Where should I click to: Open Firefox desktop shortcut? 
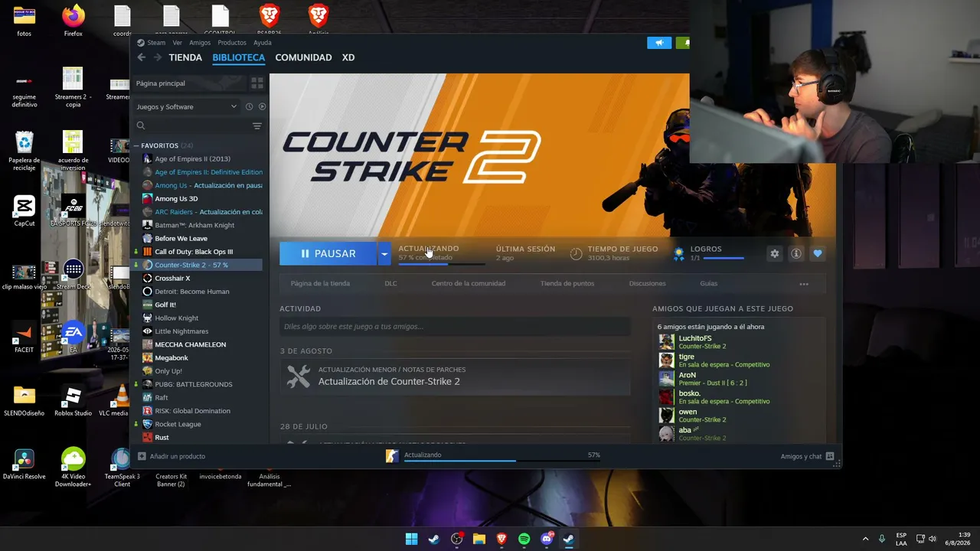click(73, 21)
